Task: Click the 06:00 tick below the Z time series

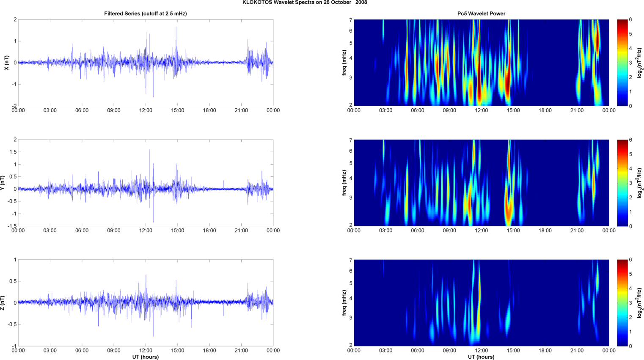Action: tap(82, 350)
